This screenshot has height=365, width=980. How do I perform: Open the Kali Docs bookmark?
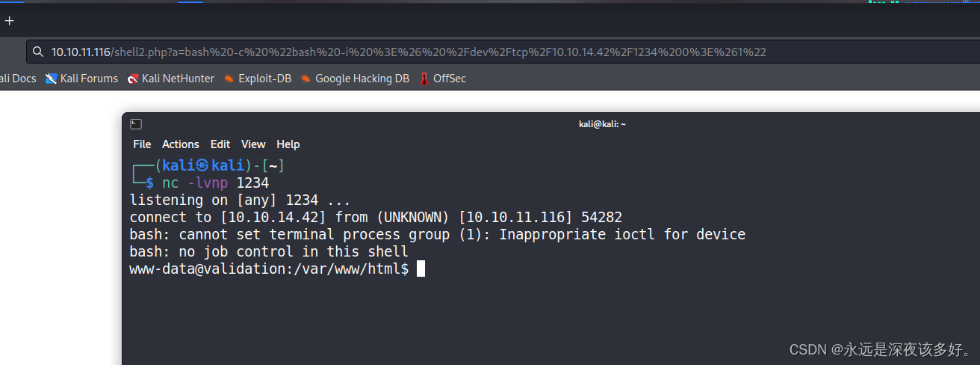(x=16, y=79)
